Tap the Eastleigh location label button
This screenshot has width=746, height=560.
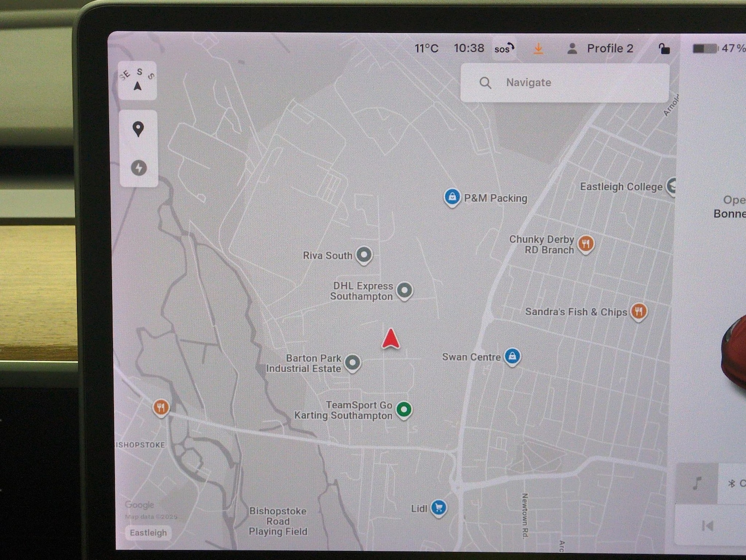click(148, 533)
